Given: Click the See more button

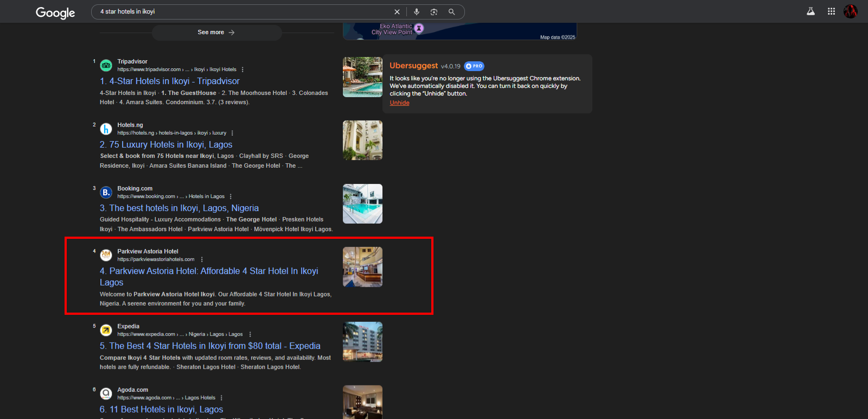Looking at the screenshot, I should [x=216, y=33].
